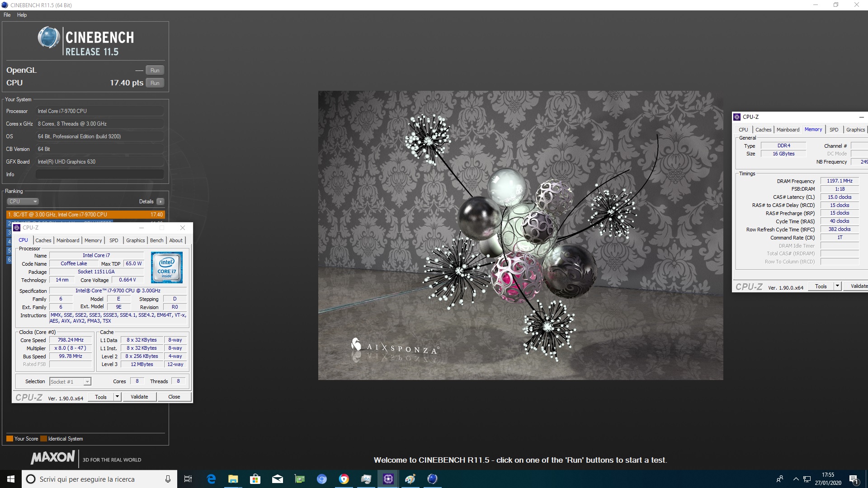Click Tools button in right CPU-Z

[821, 286]
